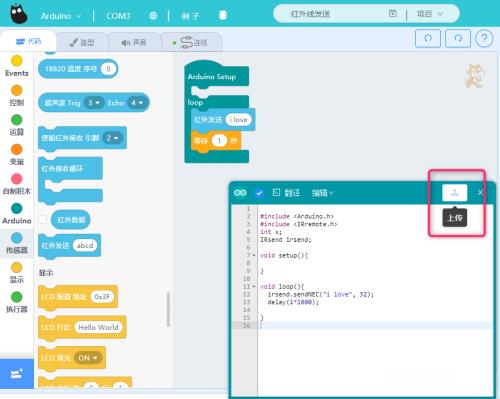Select the 显示 display block category

point(17,273)
